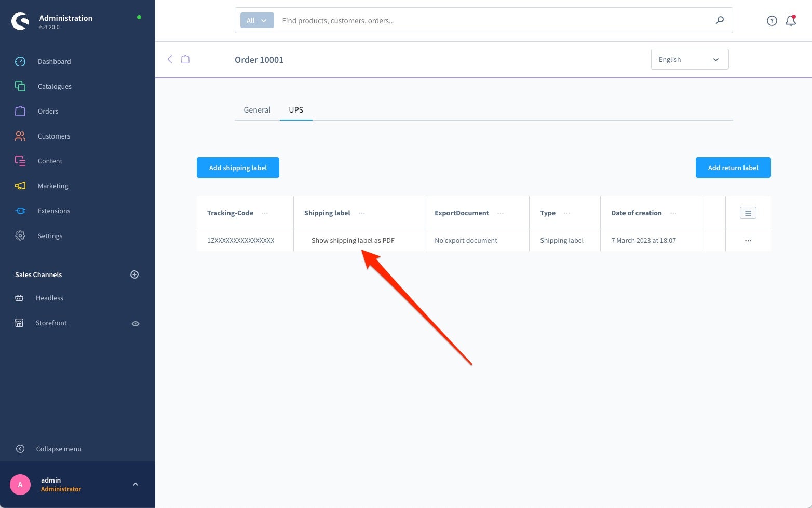Switch to the General tab
812x508 pixels.
(257, 110)
